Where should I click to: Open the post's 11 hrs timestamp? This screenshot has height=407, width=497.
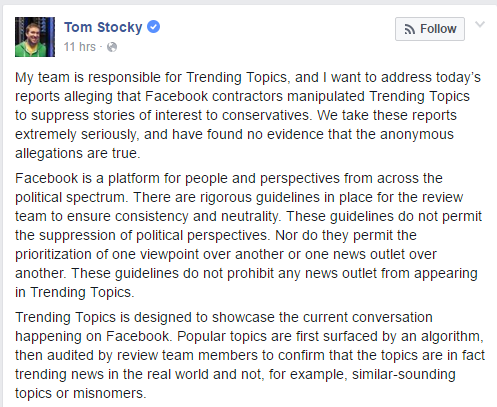pyautogui.click(x=80, y=47)
